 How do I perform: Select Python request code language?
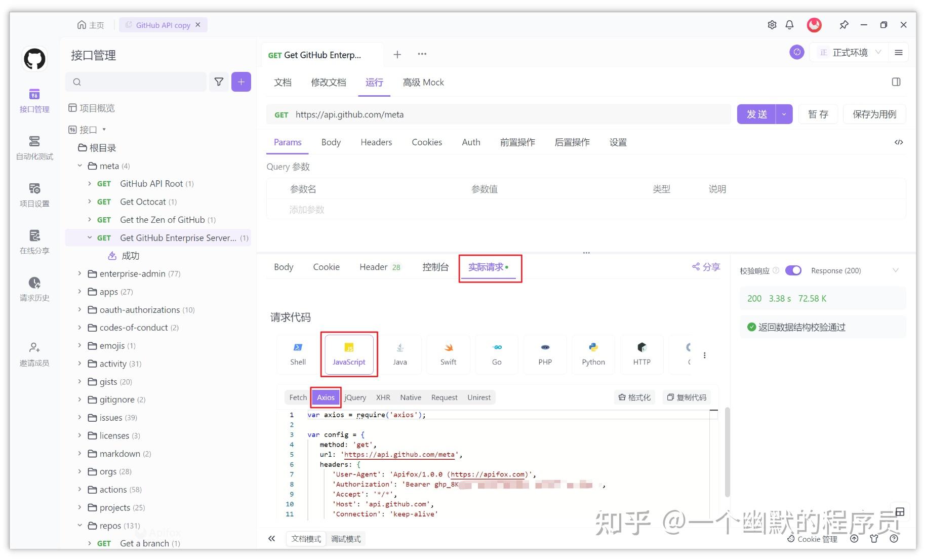pos(593,354)
